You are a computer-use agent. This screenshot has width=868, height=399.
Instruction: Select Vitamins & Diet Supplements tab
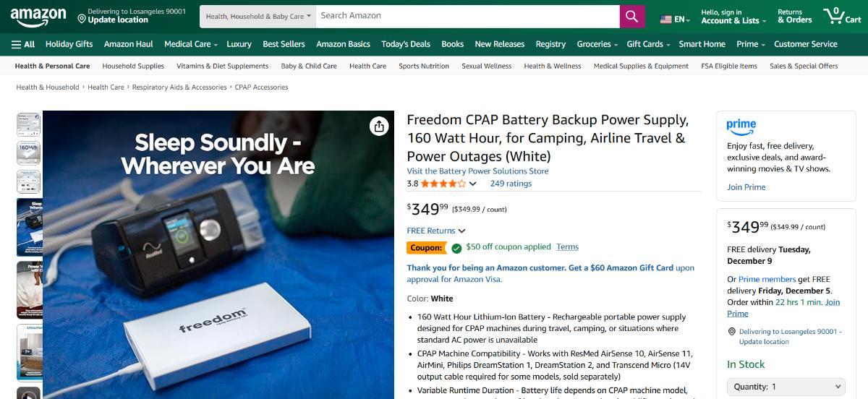tap(222, 66)
